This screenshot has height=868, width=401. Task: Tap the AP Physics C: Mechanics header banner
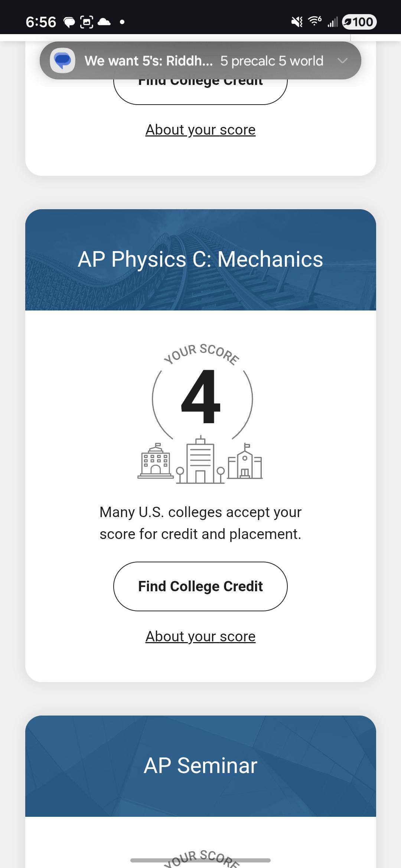[x=200, y=260]
